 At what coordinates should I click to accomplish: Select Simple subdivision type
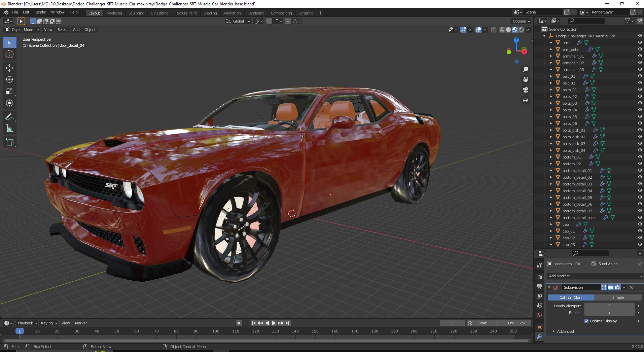coord(618,297)
